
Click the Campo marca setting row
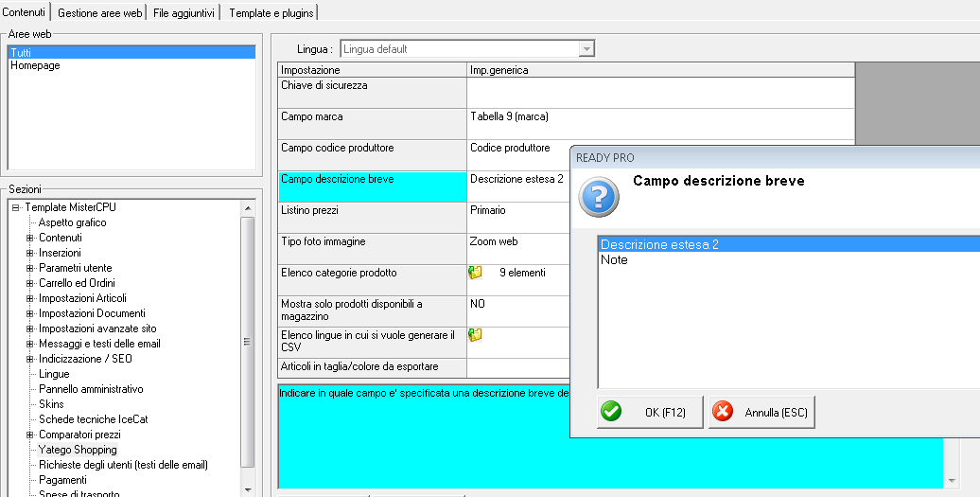(x=372, y=124)
